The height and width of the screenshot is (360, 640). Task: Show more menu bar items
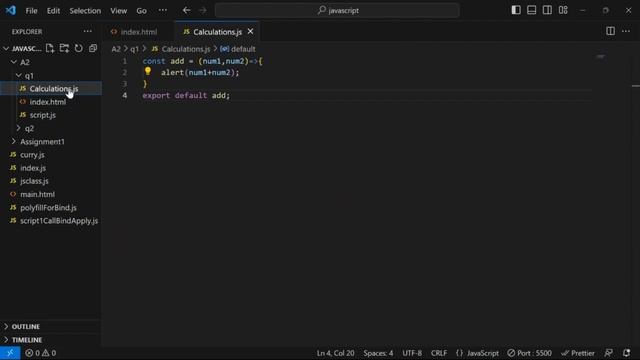point(162,10)
